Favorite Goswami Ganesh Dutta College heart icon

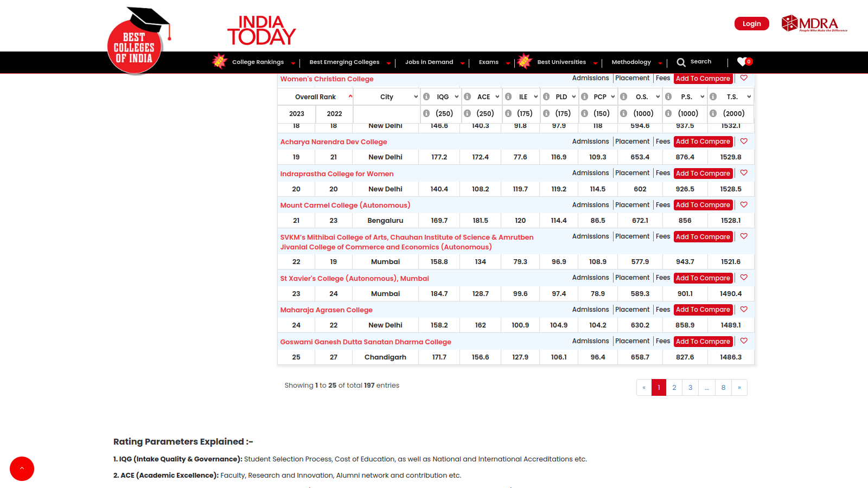[x=744, y=341]
